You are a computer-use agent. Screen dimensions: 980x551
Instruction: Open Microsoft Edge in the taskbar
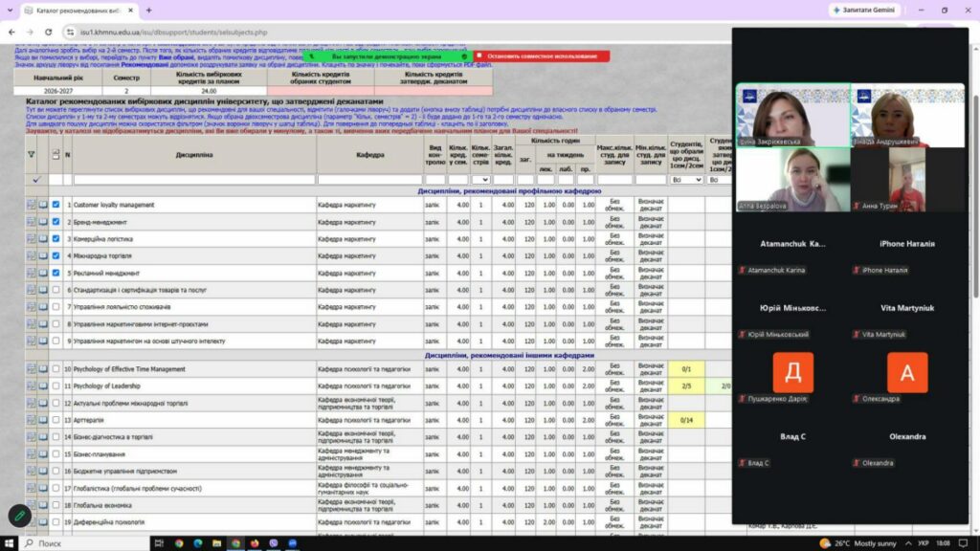(x=198, y=543)
